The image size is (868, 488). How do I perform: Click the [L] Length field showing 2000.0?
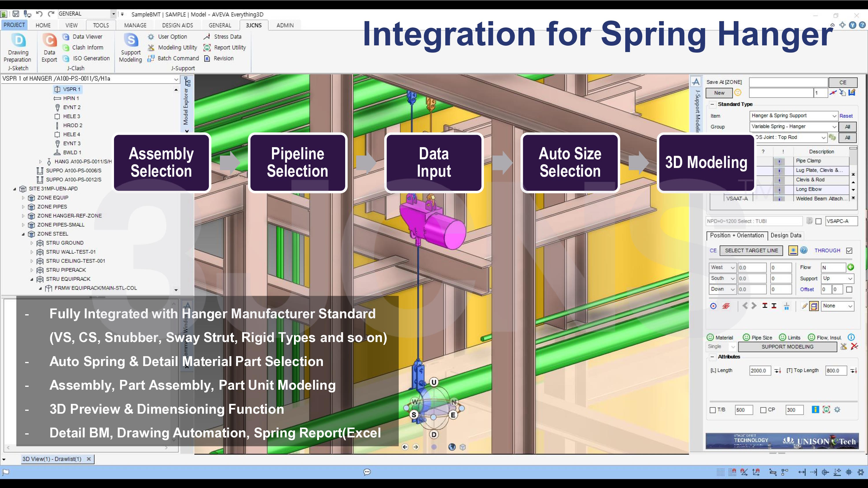pos(760,370)
